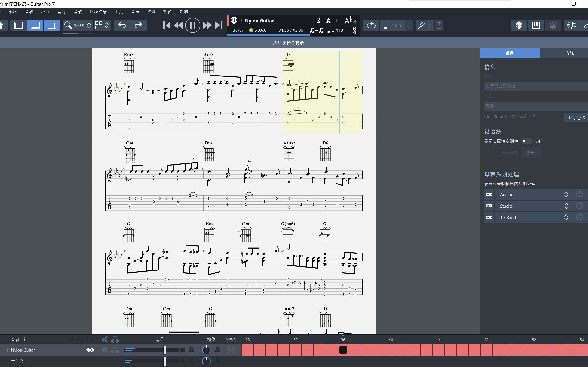Jump to the first bar button

167,25
